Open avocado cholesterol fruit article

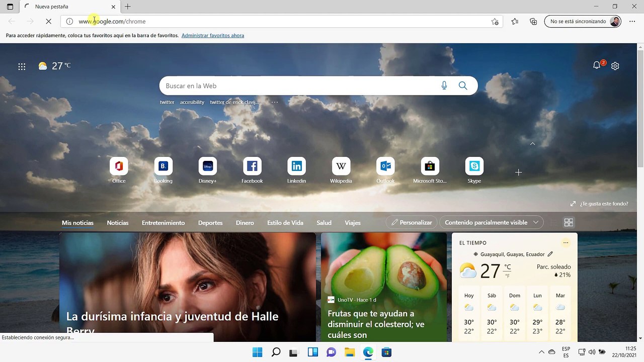384,287
